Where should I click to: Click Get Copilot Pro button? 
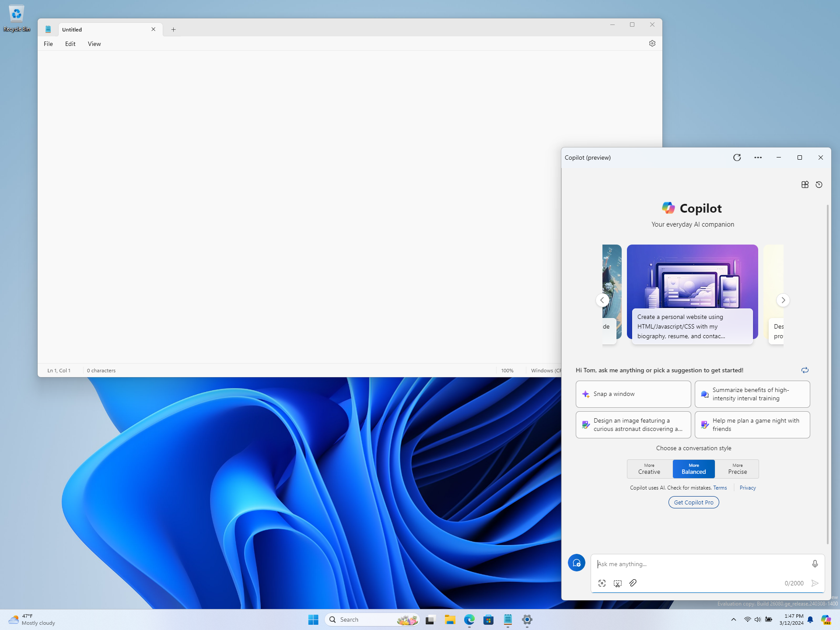[693, 502]
